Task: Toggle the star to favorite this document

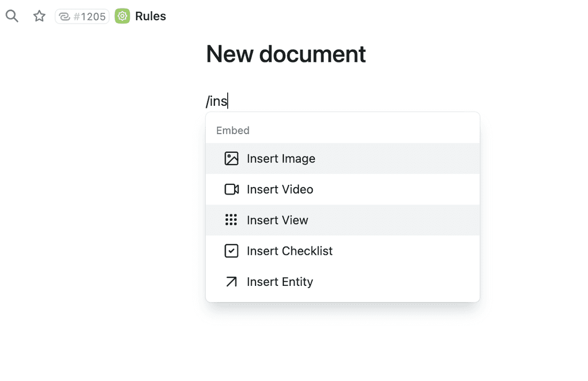Action: click(x=38, y=16)
